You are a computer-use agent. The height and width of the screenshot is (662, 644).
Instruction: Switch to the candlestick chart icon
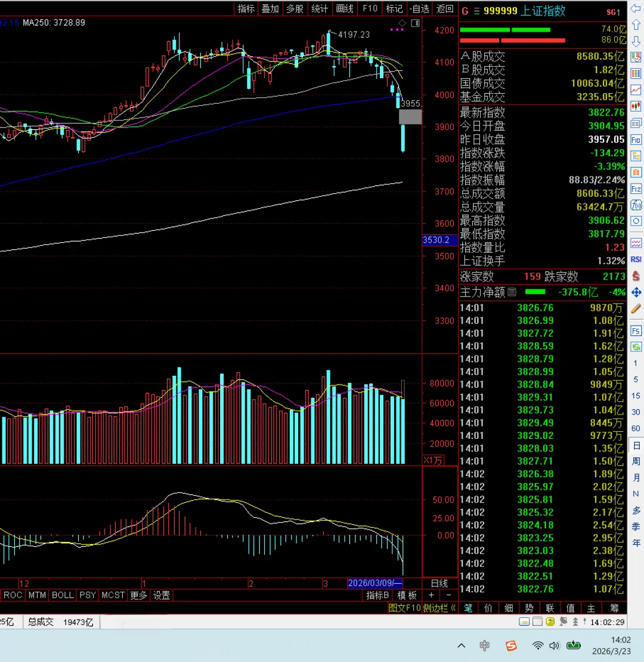[636, 106]
